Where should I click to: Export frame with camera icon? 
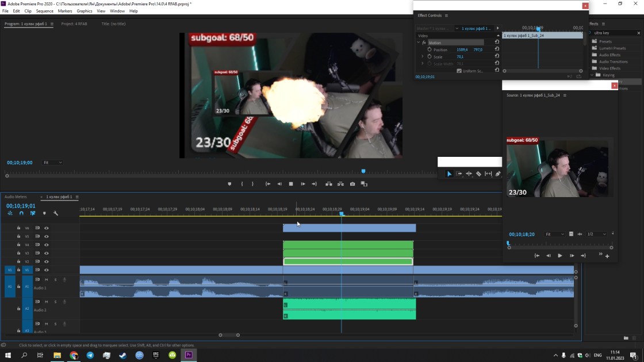point(352,184)
